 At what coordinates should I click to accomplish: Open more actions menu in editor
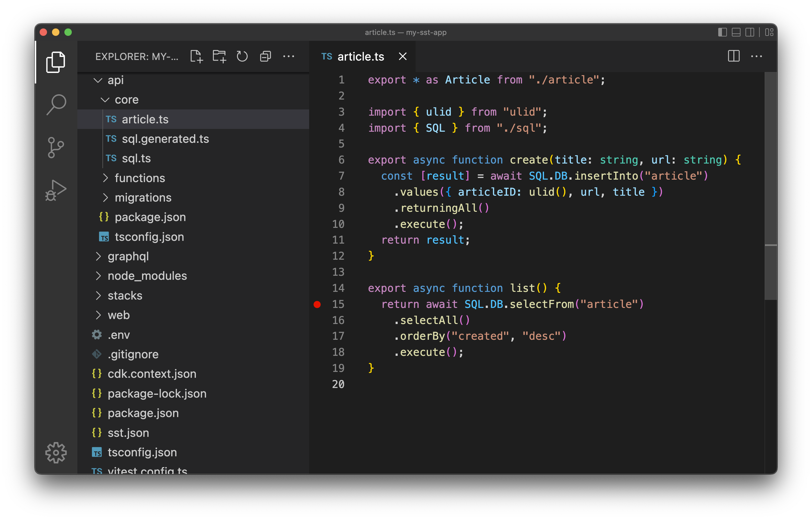[757, 56]
